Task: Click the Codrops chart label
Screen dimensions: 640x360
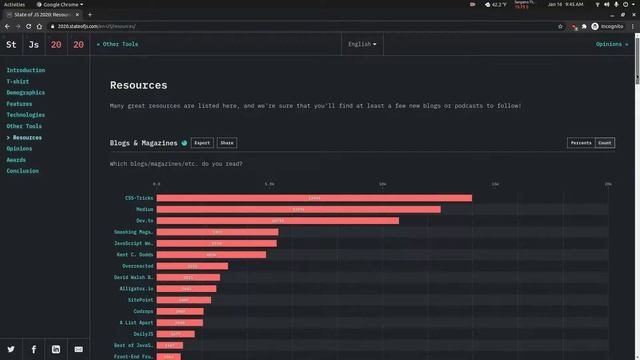Action: tap(143, 311)
